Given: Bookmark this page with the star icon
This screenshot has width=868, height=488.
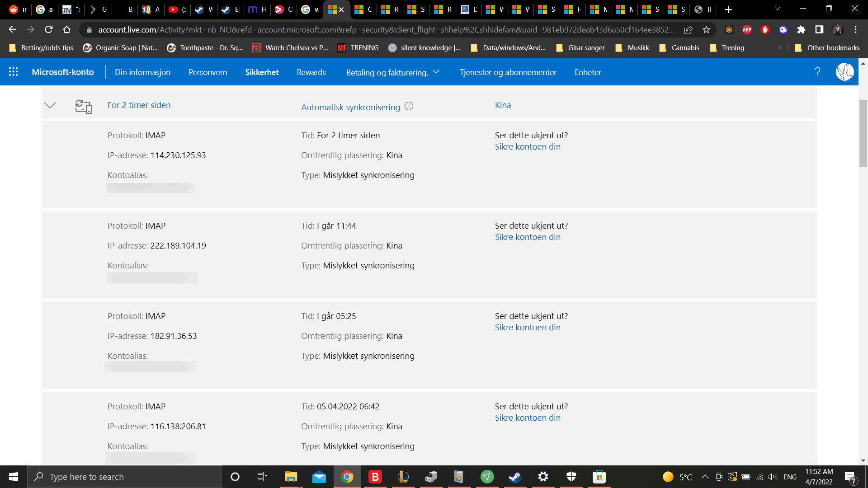Looking at the screenshot, I should coord(706,30).
